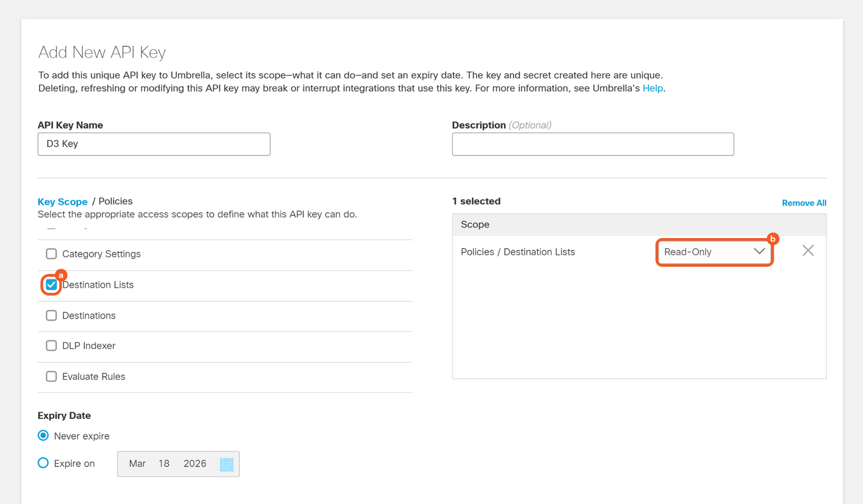Screen dimensions: 863x504
Task: Click the Remove All link
Action: 804,203
